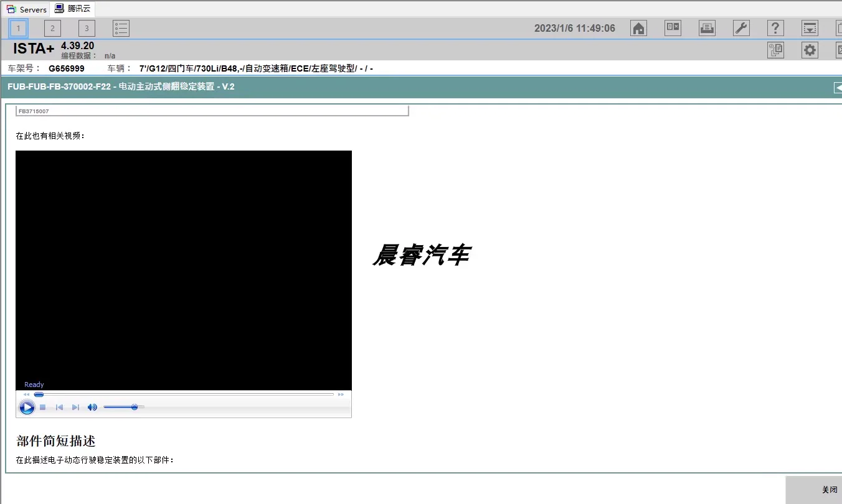The width and height of the screenshot is (842, 504).
Task: Click the document icon beside the gear
Action: pos(775,50)
